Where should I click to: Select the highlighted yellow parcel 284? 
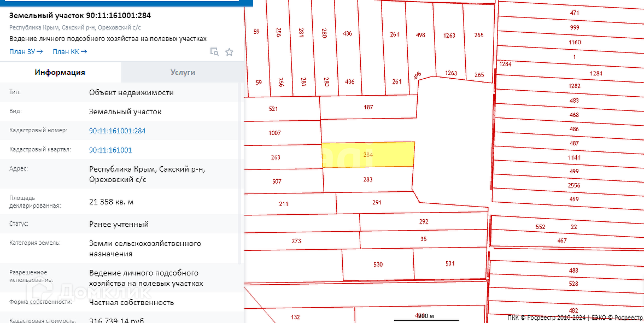point(368,155)
